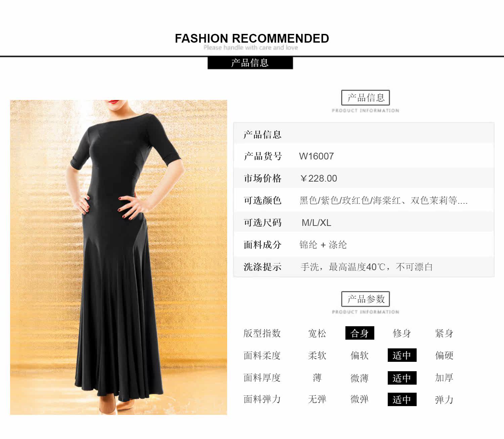This screenshot has height=439, width=504.
Task: Click highlighted 适中 in the 面料柔度 row
Action: click(402, 355)
